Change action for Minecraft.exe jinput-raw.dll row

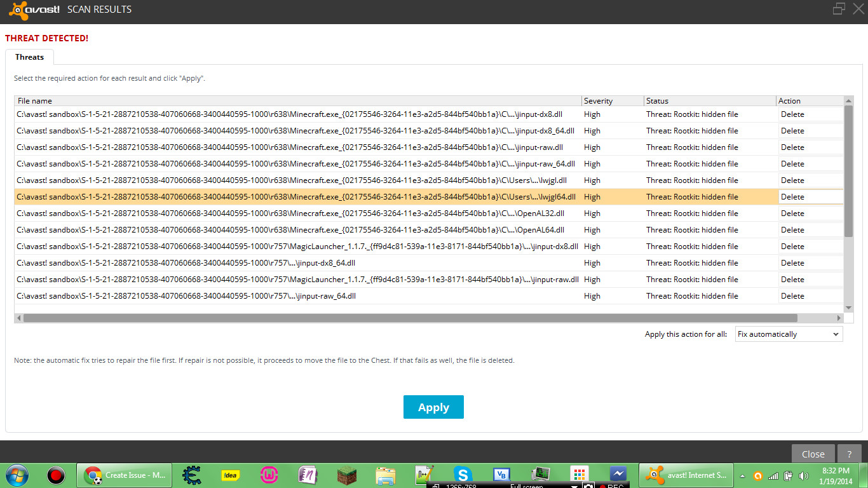[811, 147]
